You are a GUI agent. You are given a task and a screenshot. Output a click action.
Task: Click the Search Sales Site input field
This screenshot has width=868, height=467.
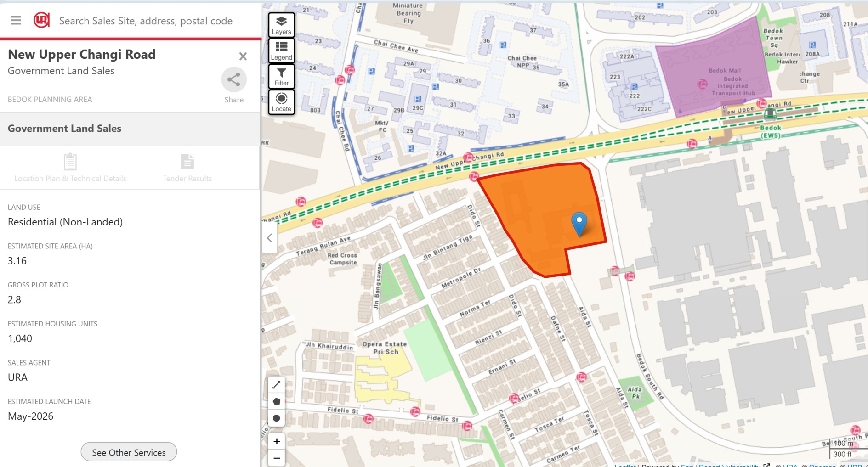146,21
